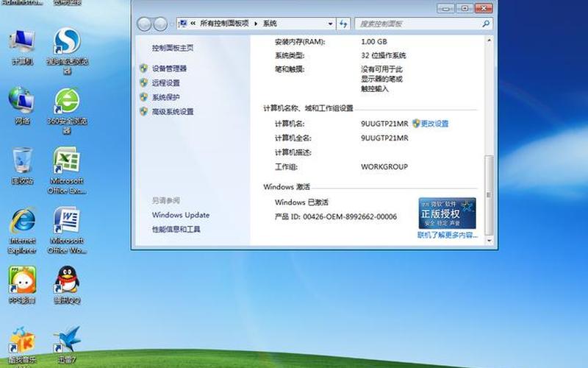
Task: Close the System window
Action: pos(484,8)
